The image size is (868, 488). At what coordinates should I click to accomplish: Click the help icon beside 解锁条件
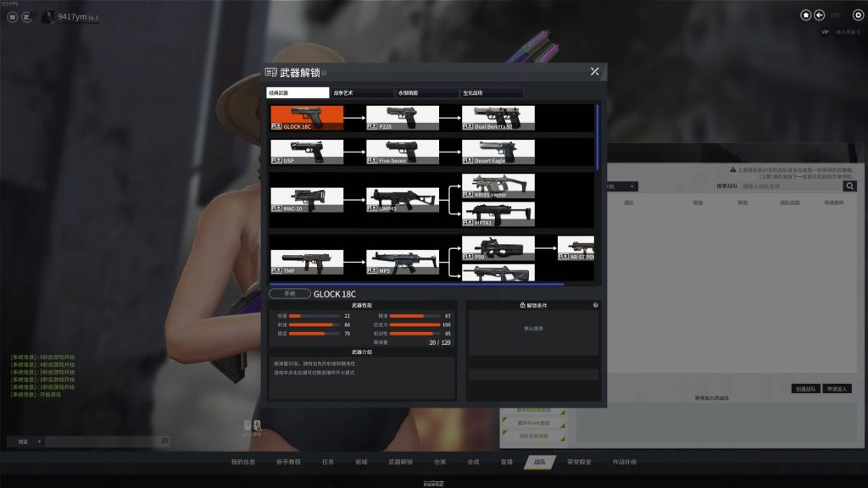[596, 305]
